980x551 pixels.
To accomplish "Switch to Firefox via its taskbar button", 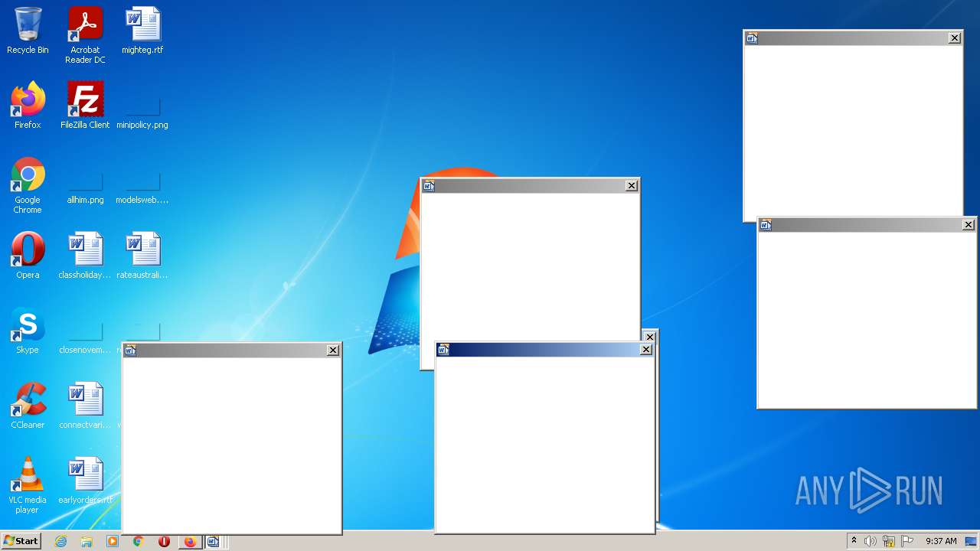I will point(190,541).
